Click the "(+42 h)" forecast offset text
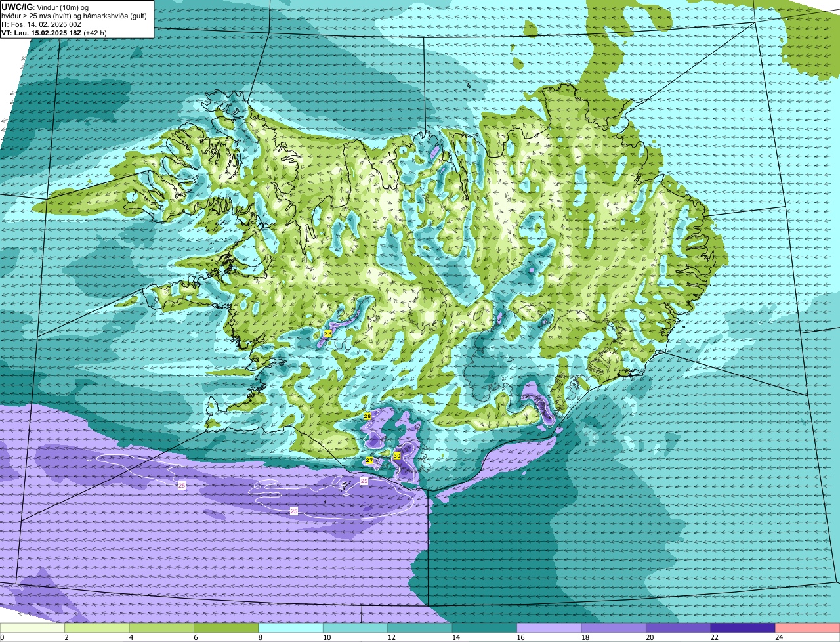Viewport: 840px width, 642px height. pos(95,32)
